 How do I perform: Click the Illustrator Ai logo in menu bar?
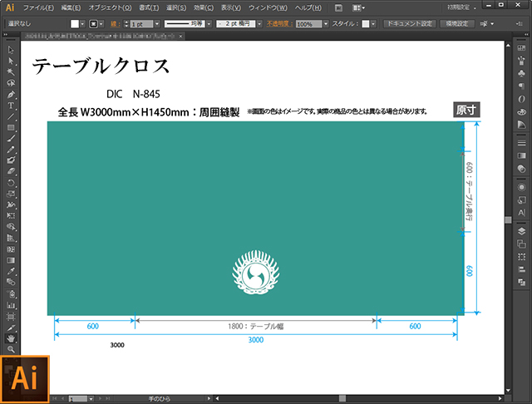[10, 7]
